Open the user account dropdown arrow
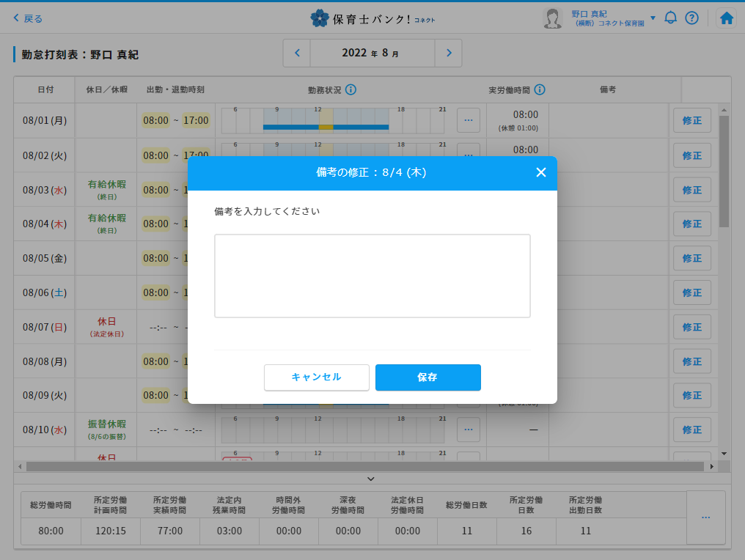 click(653, 18)
